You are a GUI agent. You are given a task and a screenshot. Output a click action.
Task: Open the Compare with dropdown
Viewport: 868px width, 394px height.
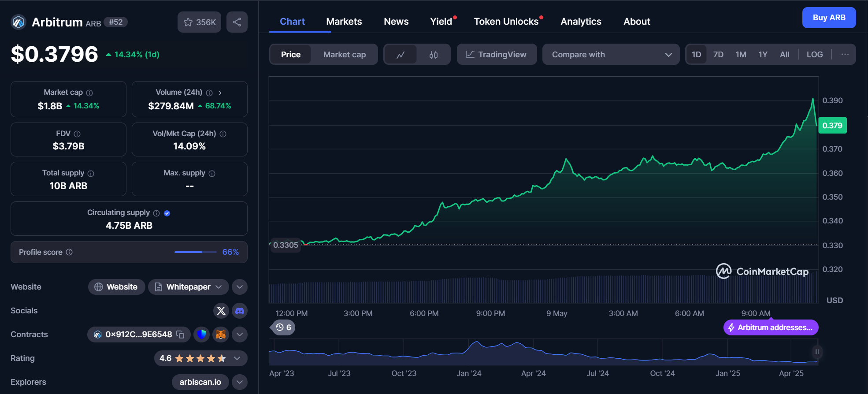(x=611, y=55)
